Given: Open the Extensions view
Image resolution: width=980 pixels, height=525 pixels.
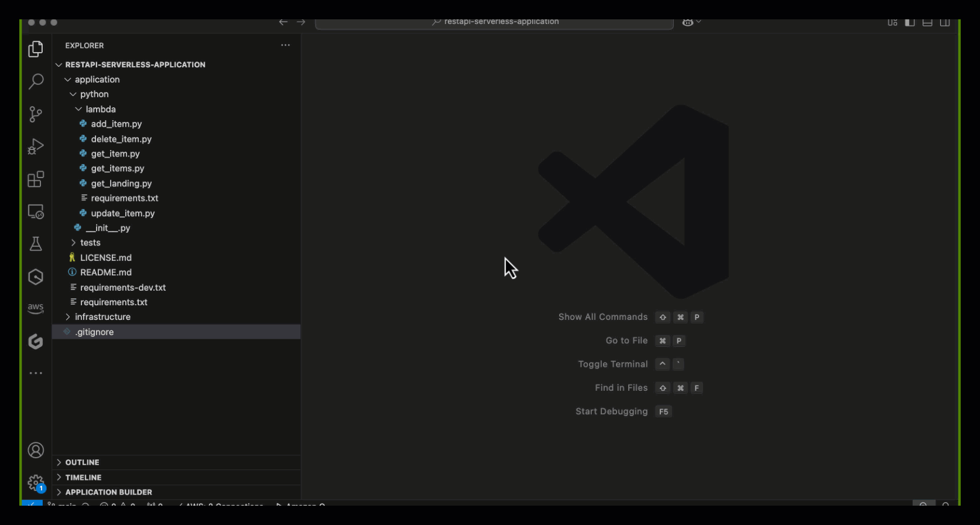Looking at the screenshot, I should 36,179.
